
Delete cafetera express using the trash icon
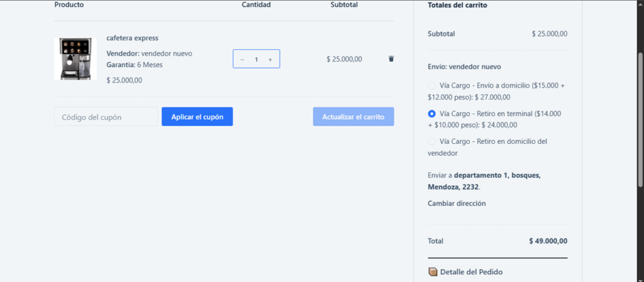click(x=391, y=59)
